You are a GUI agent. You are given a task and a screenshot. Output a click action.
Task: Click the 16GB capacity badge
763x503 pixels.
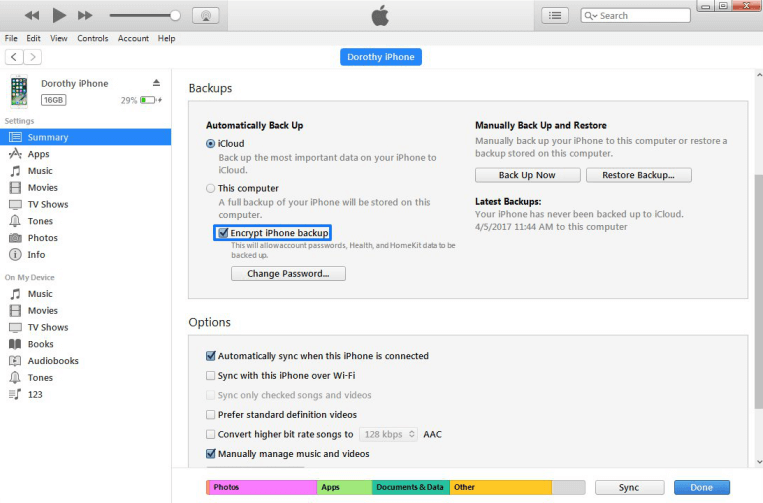pyautogui.click(x=54, y=100)
